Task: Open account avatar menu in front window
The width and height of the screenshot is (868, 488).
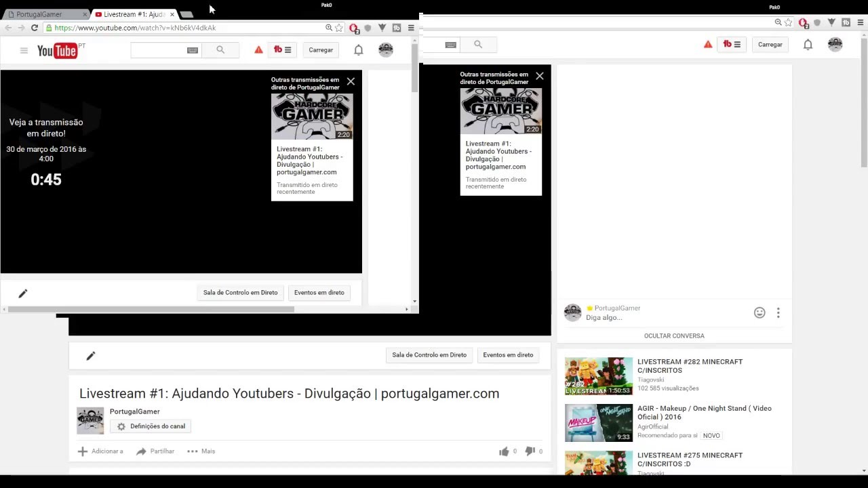Action: pyautogui.click(x=386, y=49)
